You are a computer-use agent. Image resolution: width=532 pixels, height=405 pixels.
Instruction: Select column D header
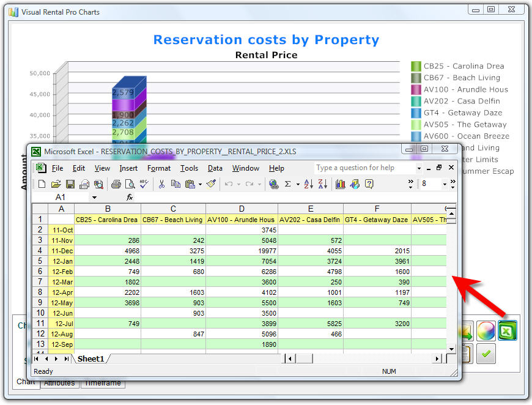[242, 209]
